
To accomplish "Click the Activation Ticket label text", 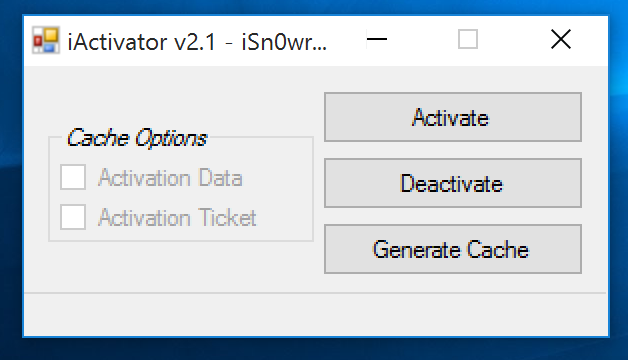I will (x=177, y=218).
